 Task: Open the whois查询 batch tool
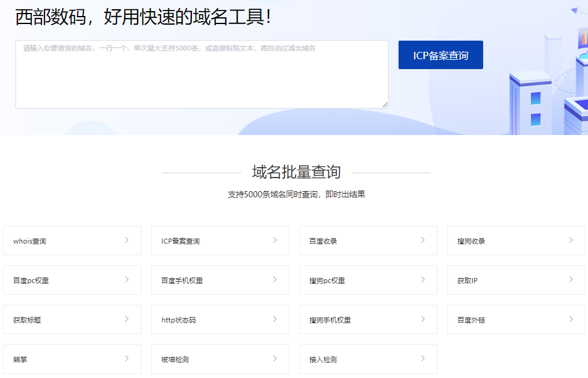pos(72,240)
